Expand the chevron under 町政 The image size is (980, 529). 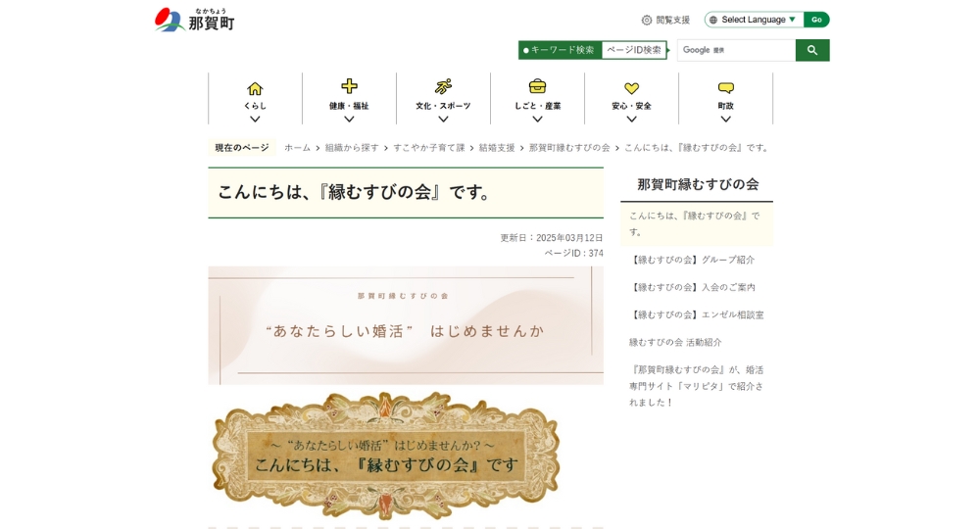click(725, 119)
